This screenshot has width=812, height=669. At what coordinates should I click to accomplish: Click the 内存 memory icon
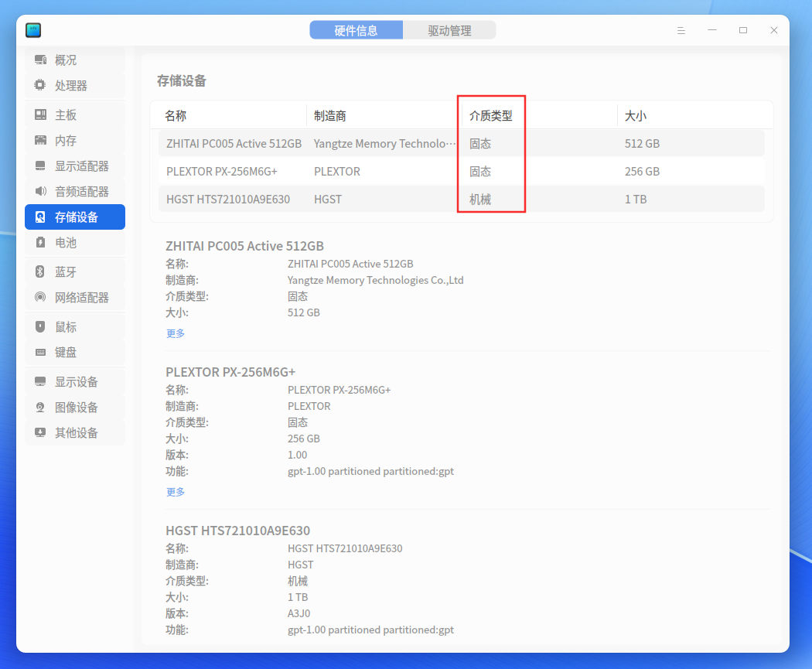click(x=40, y=140)
